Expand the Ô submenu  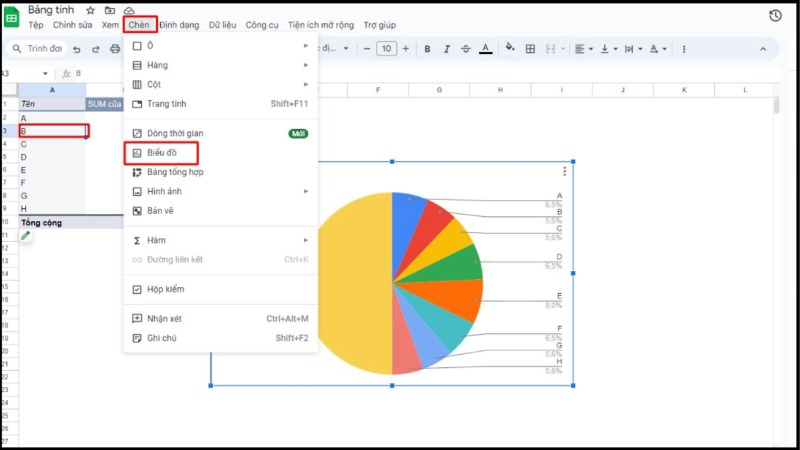220,46
